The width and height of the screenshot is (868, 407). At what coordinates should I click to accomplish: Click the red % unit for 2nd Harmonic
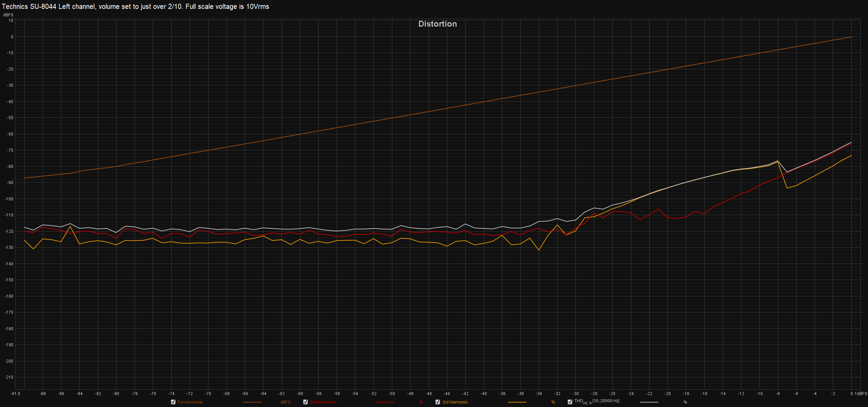click(x=421, y=402)
